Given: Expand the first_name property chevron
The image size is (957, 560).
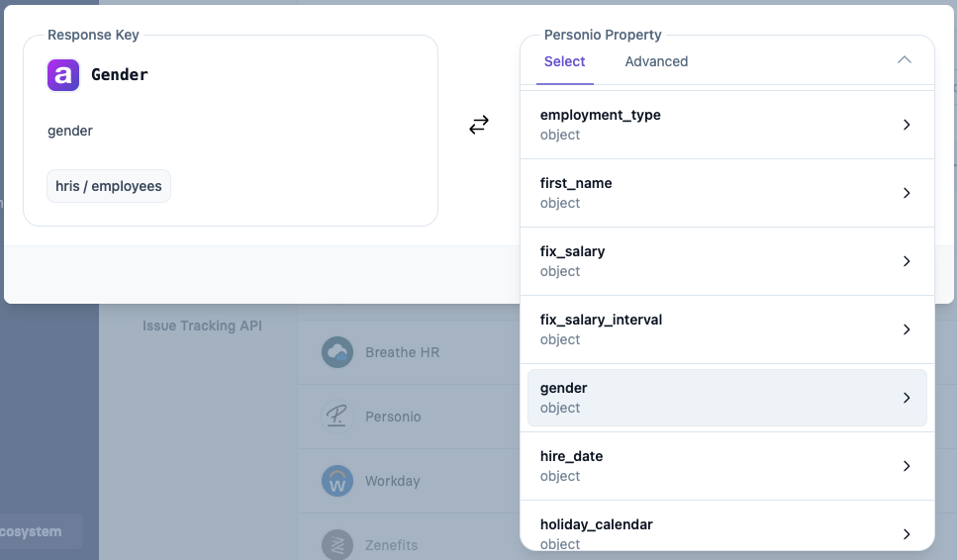Looking at the screenshot, I should tap(907, 193).
